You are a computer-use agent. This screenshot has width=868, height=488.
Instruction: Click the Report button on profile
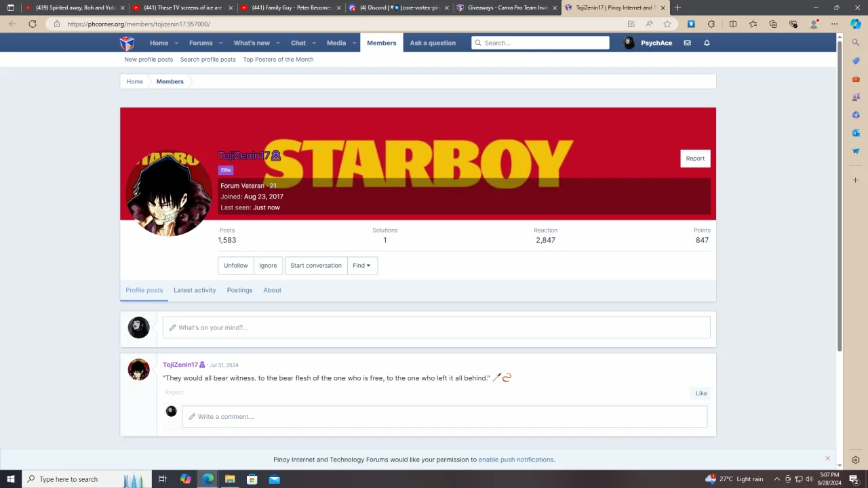695,159
